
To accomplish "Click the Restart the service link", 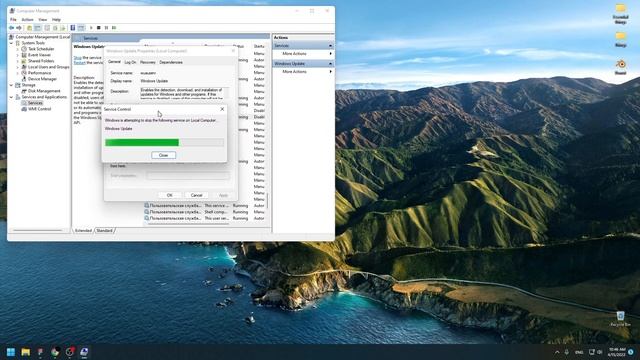I will coord(80,63).
